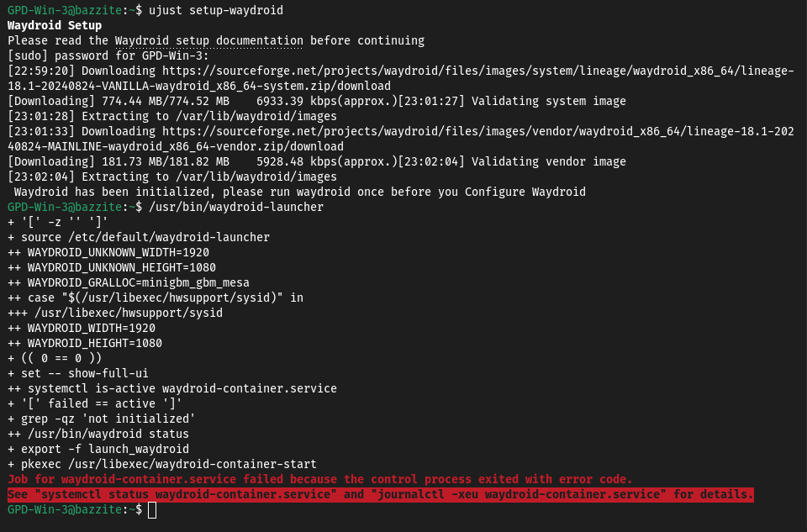This screenshot has height=532, width=807.
Task: Place cursor at the terminal prompt block
Action: (152, 510)
